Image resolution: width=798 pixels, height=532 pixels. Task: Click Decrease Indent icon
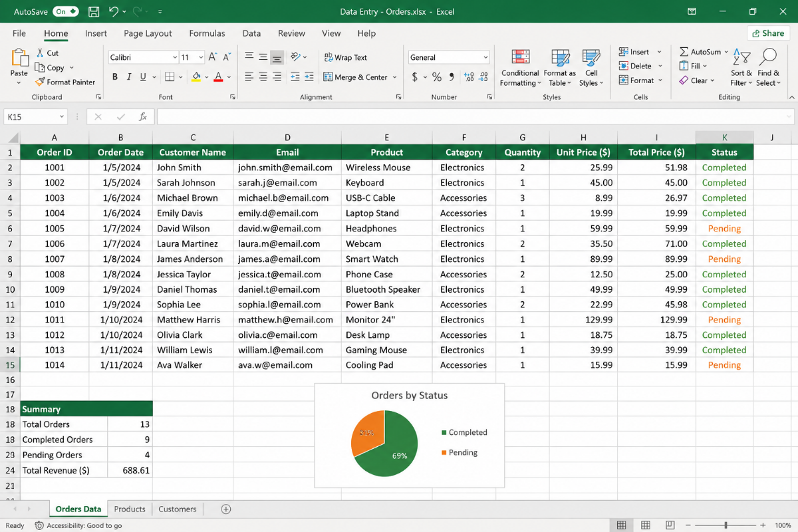click(295, 77)
